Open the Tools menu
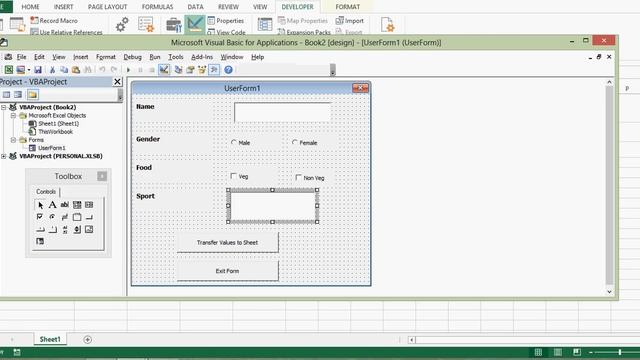Image resolution: width=640 pixels, height=360 pixels. [x=176, y=57]
